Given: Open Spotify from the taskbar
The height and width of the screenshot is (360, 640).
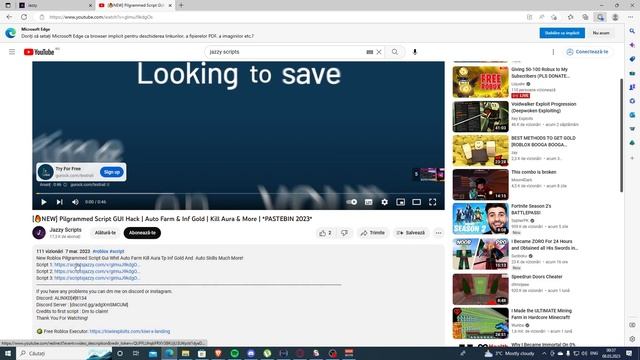Looking at the screenshot, I should click(235, 353).
